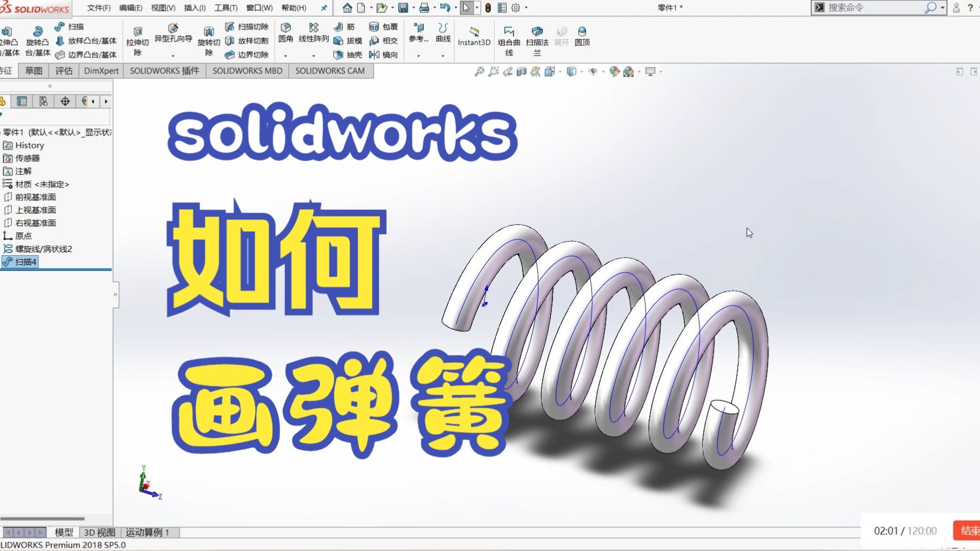980x551 pixels.
Task: Pick Boundary boss (边界凸台/基体) tool
Action: tap(86, 55)
